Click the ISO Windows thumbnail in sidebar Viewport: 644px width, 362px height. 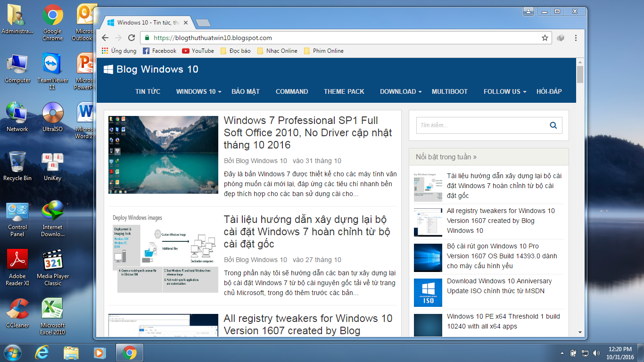(x=428, y=293)
